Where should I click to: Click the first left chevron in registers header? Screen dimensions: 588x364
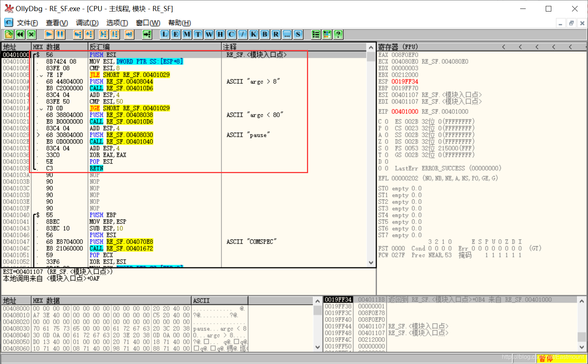pos(504,47)
